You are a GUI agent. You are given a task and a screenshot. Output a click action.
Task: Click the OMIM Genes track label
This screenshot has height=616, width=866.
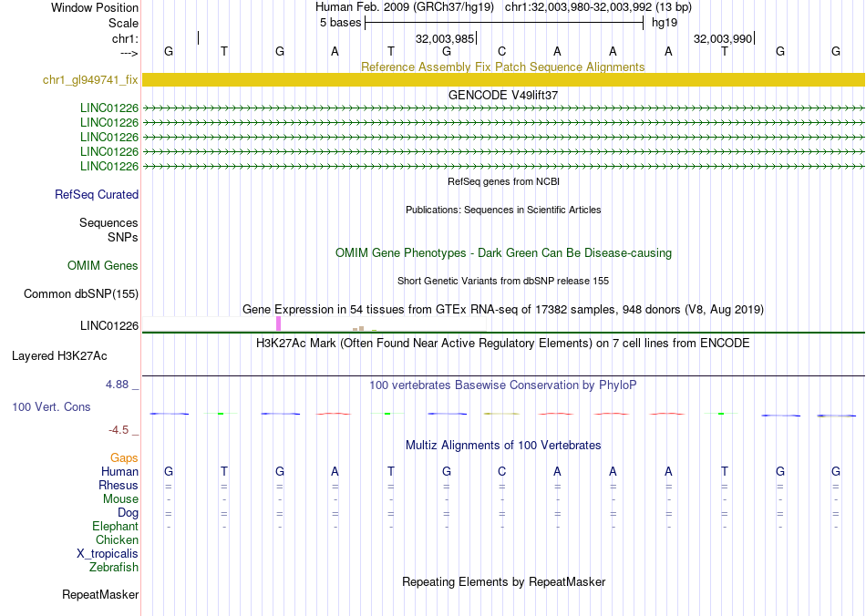(103, 265)
